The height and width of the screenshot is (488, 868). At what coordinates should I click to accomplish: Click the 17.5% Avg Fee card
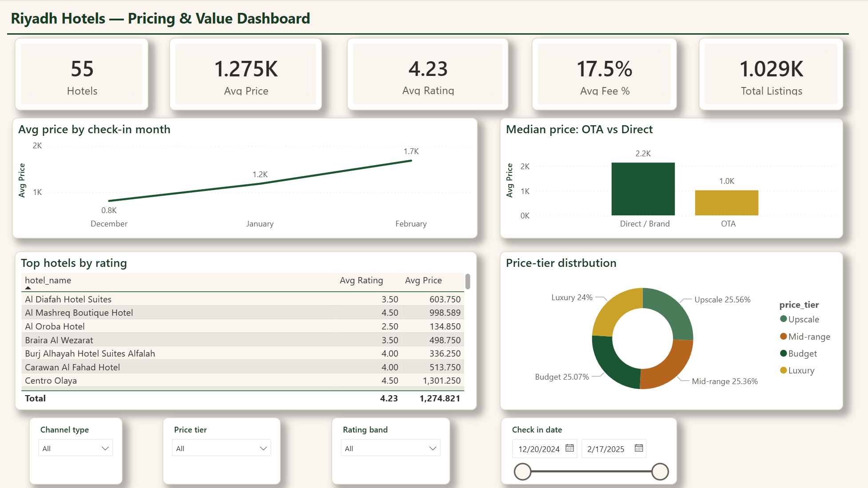605,74
